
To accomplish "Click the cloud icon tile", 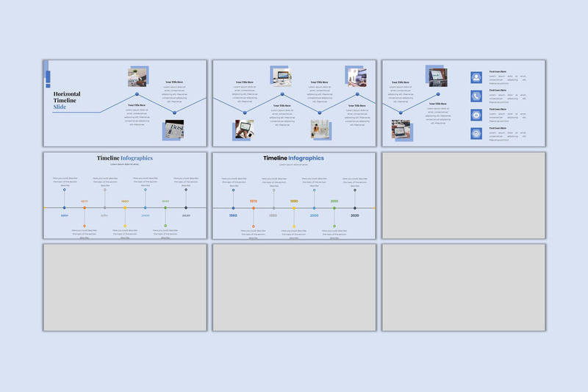I will [476, 115].
